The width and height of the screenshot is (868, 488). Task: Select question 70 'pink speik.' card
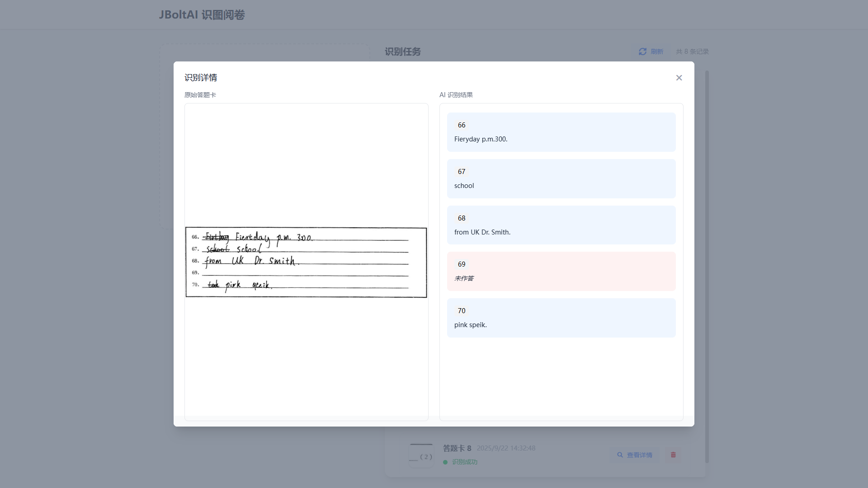click(x=561, y=318)
